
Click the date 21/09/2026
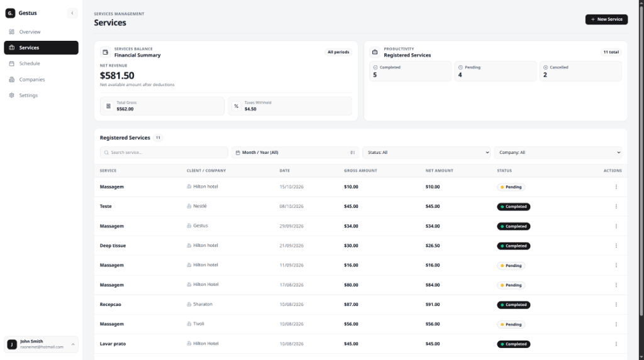[292, 246]
